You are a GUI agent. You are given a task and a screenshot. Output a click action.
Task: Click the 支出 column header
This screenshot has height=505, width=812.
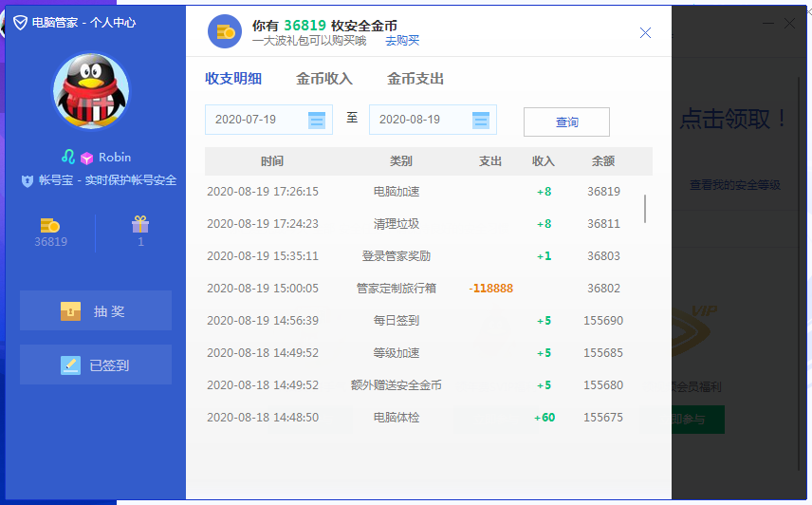pos(489,161)
